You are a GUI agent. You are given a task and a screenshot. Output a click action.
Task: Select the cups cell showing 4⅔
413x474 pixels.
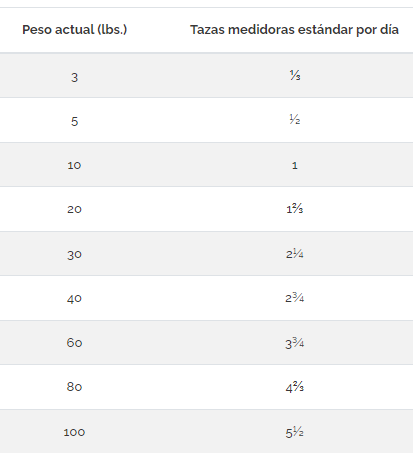295,387
